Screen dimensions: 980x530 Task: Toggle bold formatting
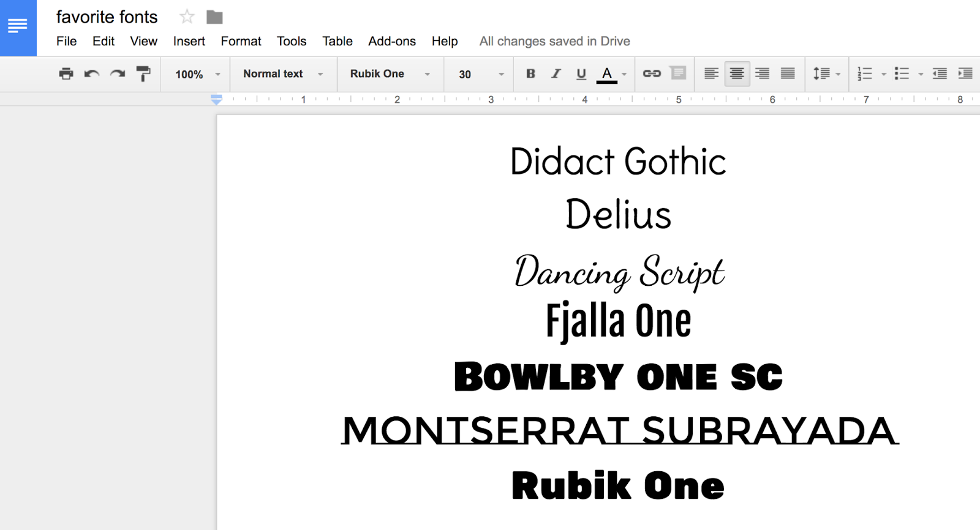click(530, 73)
